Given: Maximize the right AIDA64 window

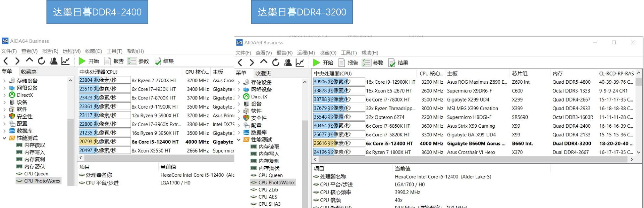Looking at the screenshot, I should point(614,42).
